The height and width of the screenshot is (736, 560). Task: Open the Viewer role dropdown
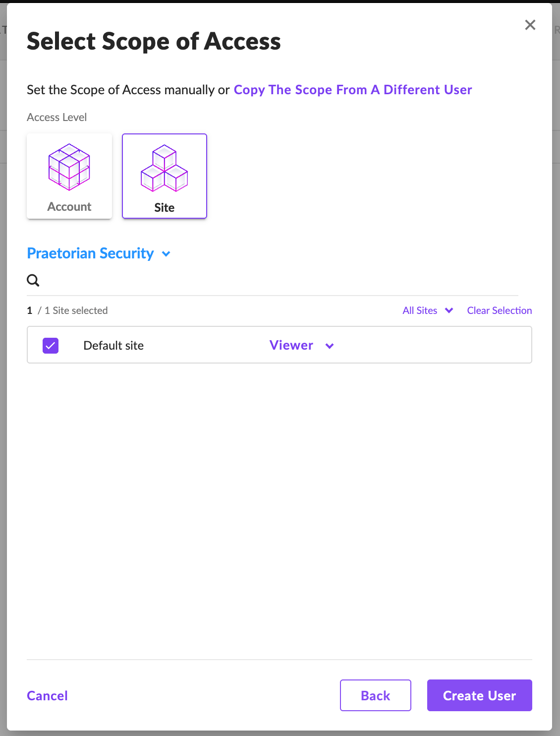coord(301,345)
